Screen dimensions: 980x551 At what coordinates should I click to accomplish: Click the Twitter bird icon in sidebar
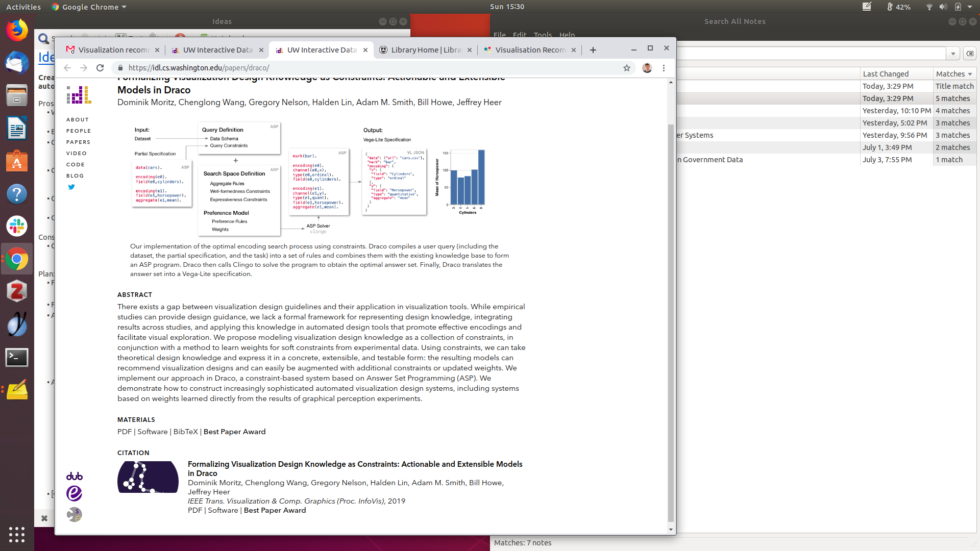71,187
